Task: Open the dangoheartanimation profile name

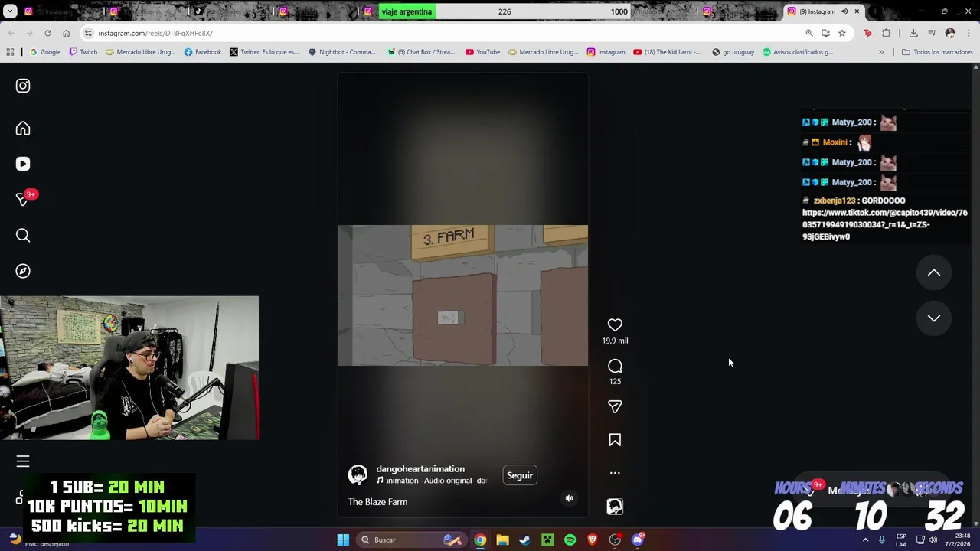Action: (x=420, y=468)
